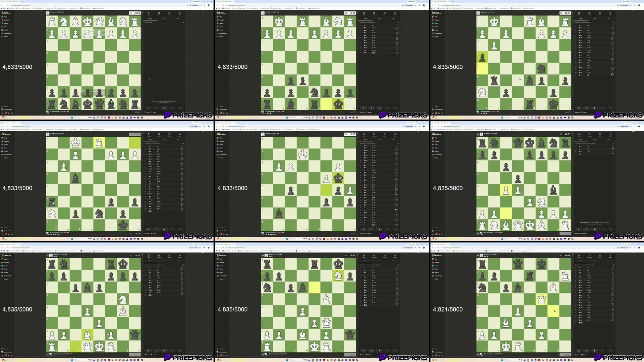Select New Game tab icon in 14:56 frame
Image resolution: width=644 pixels, height=362 pixels.
[589, 256]
